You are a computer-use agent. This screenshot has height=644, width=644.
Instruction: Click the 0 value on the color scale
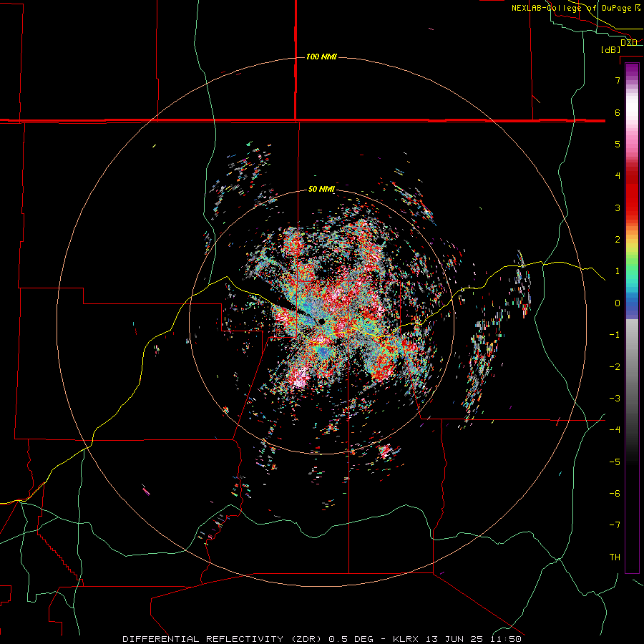tap(618, 303)
